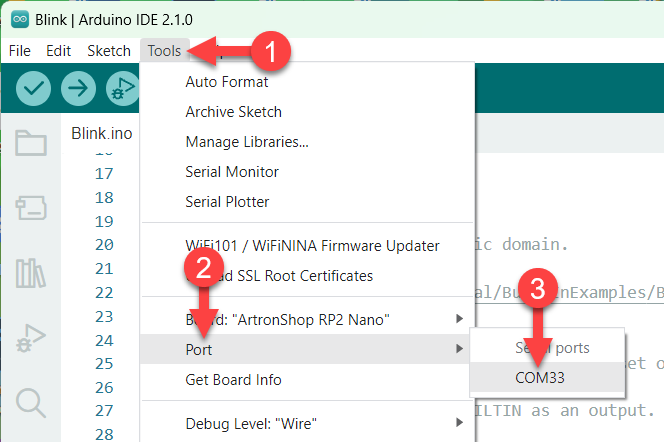Click line number 20 in gutter
The image size is (664, 442).
click(x=104, y=245)
